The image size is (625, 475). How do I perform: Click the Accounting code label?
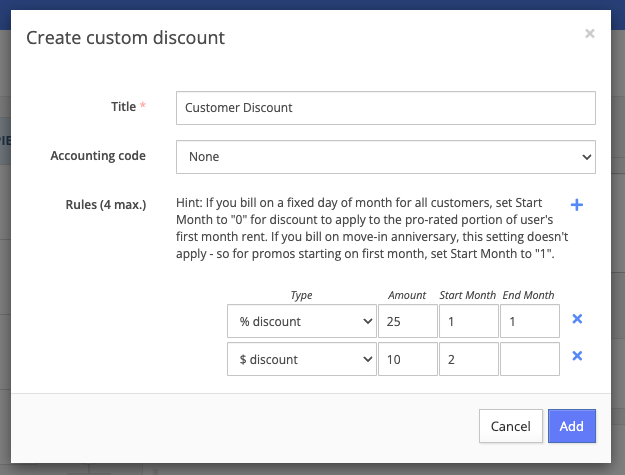(98, 156)
